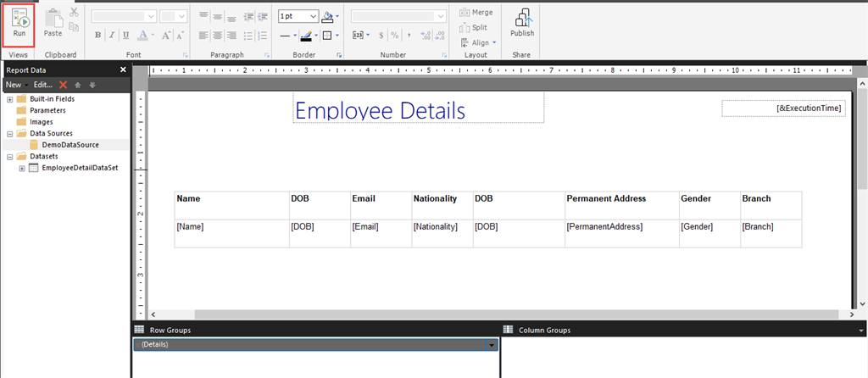
Task: Apply numbered list
Action: coord(263,36)
